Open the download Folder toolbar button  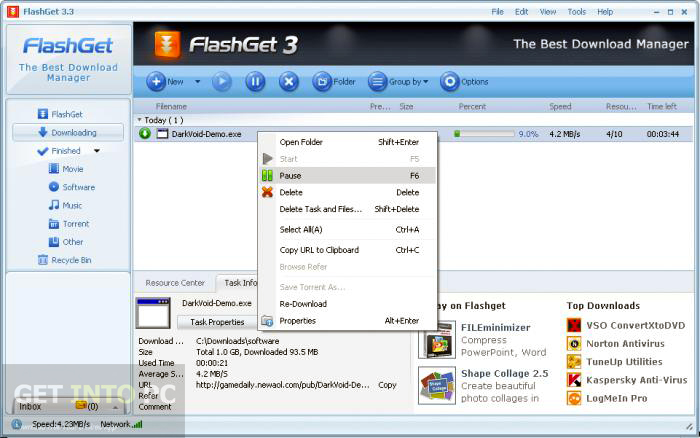[x=334, y=82]
